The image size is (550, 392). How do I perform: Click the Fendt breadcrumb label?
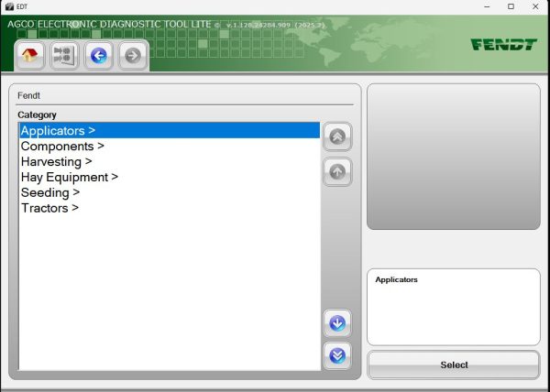click(28, 95)
